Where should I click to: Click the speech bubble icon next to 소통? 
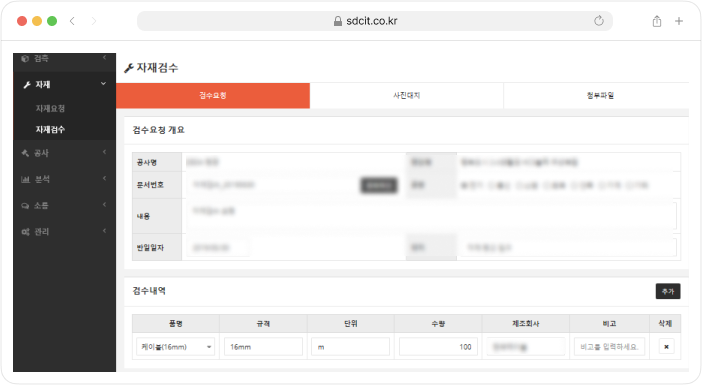point(25,205)
